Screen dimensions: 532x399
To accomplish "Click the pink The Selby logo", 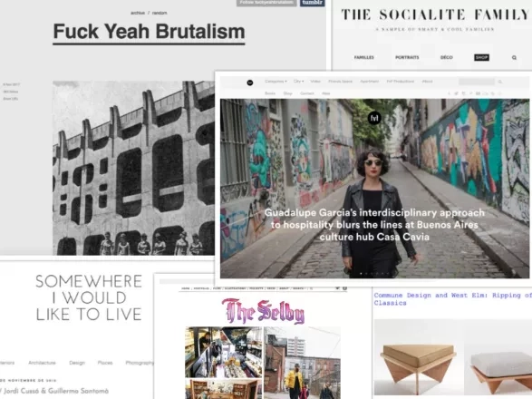I will (x=264, y=311).
